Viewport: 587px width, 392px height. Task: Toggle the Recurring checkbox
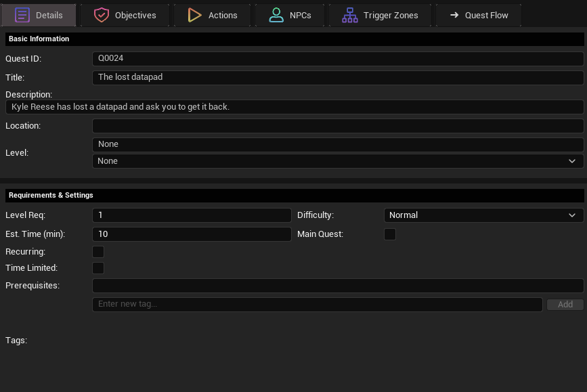tap(98, 252)
